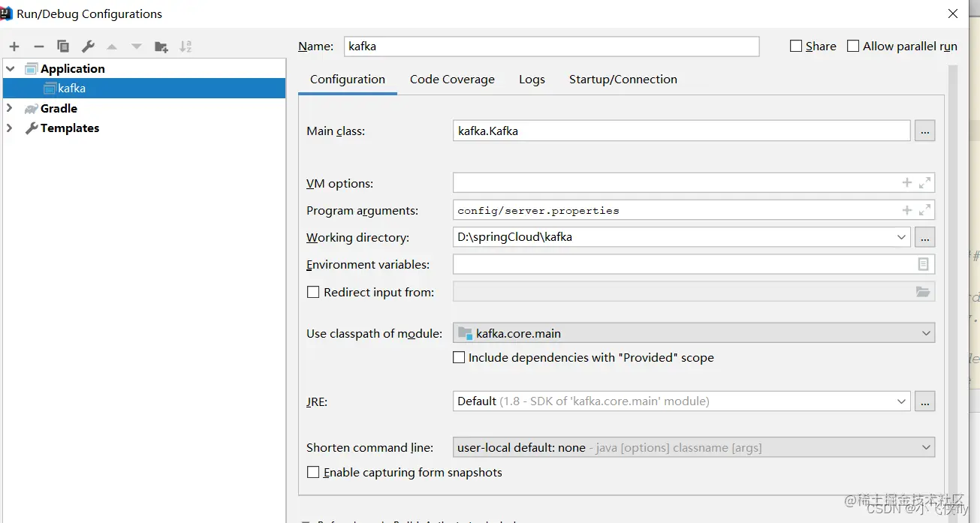Edit environment variables list icon
Screen dimensions: 980x523
click(924, 264)
